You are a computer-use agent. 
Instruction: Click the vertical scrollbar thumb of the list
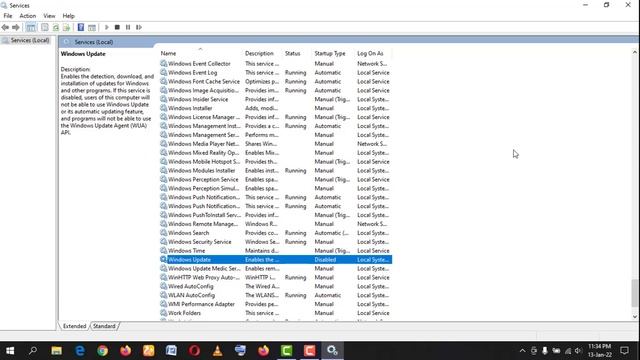(635, 293)
